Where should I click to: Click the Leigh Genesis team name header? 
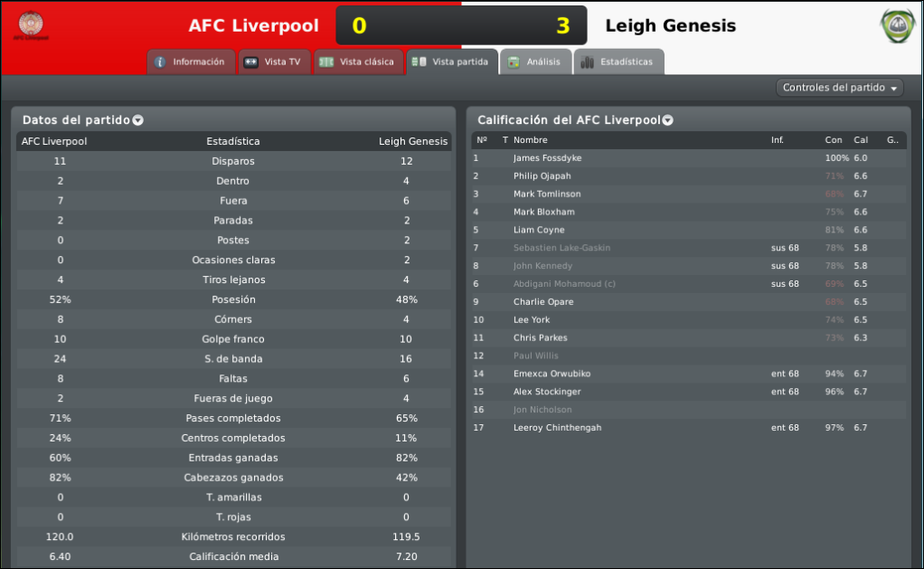(670, 26)
